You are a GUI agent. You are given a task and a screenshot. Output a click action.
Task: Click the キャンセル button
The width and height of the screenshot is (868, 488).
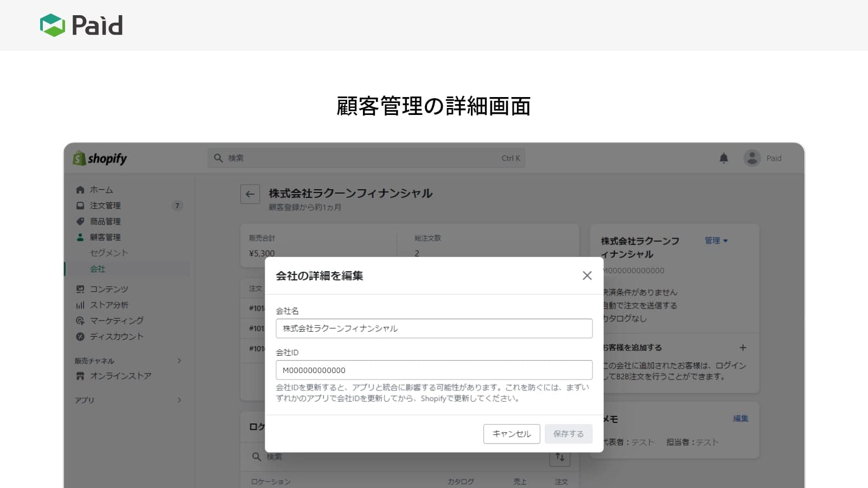coord(512,434)
